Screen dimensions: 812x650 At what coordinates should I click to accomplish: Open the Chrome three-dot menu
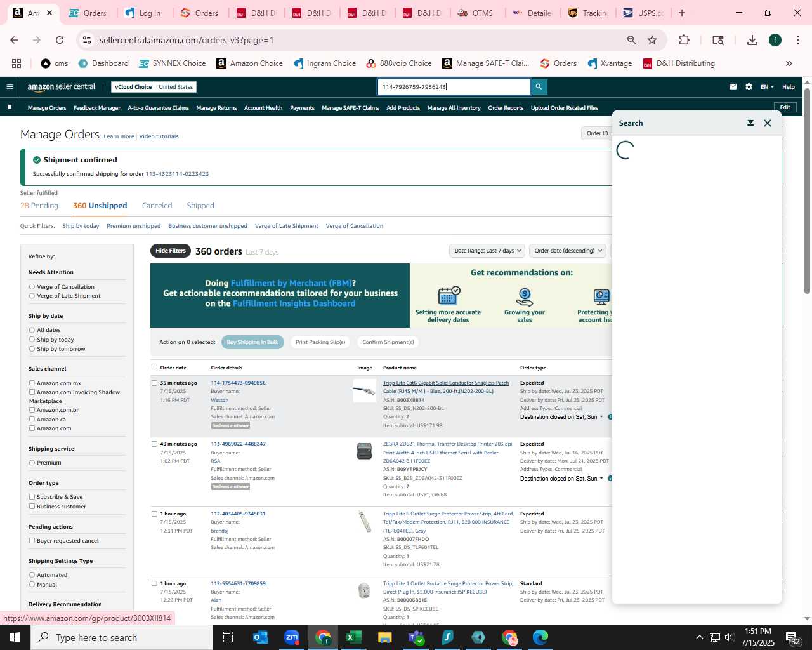tap(797, 40)
